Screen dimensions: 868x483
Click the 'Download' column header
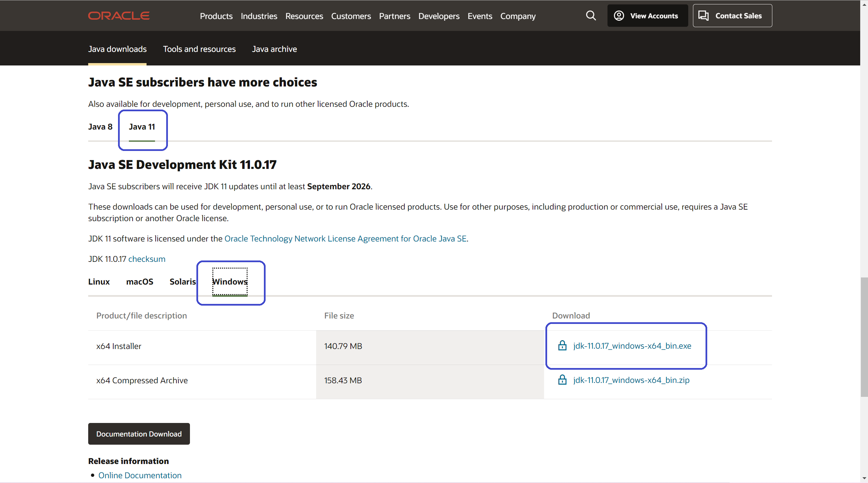571,315
